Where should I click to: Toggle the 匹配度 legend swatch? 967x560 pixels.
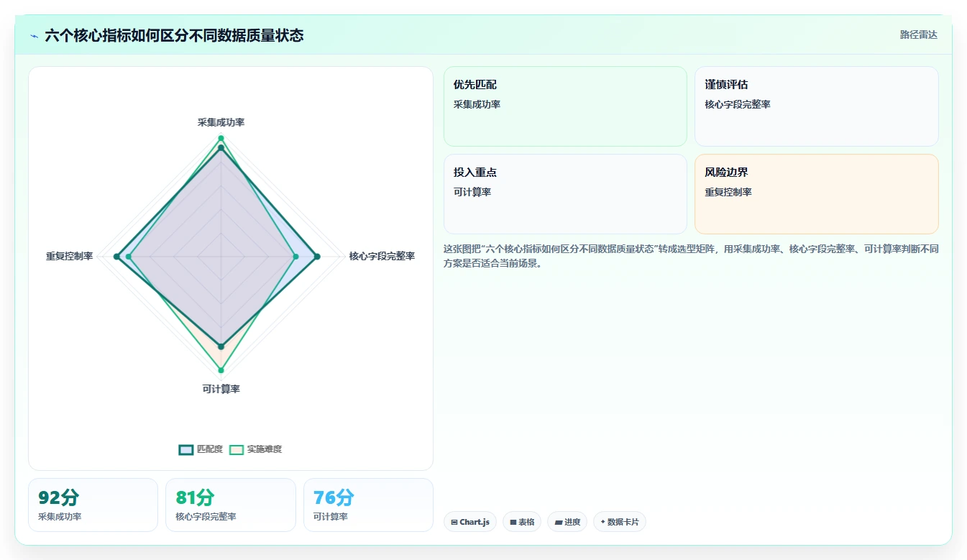[186, 449]
